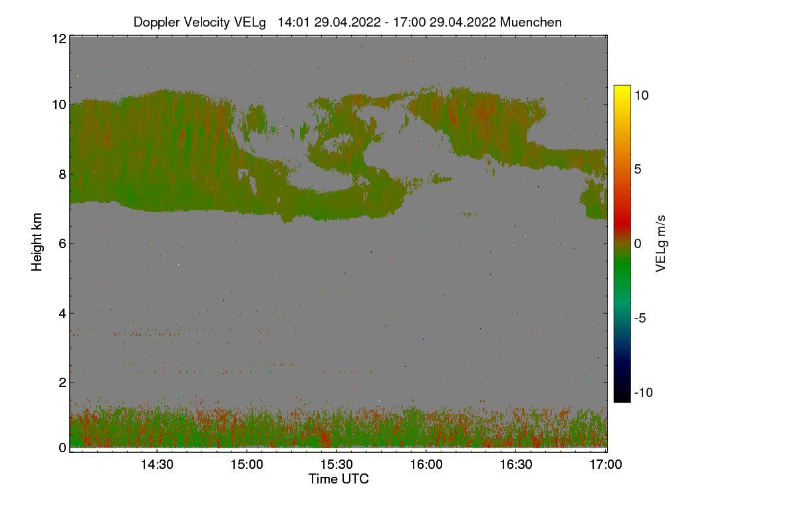
Task: Click the height axis tick label 8
Action: coord(62,174)
